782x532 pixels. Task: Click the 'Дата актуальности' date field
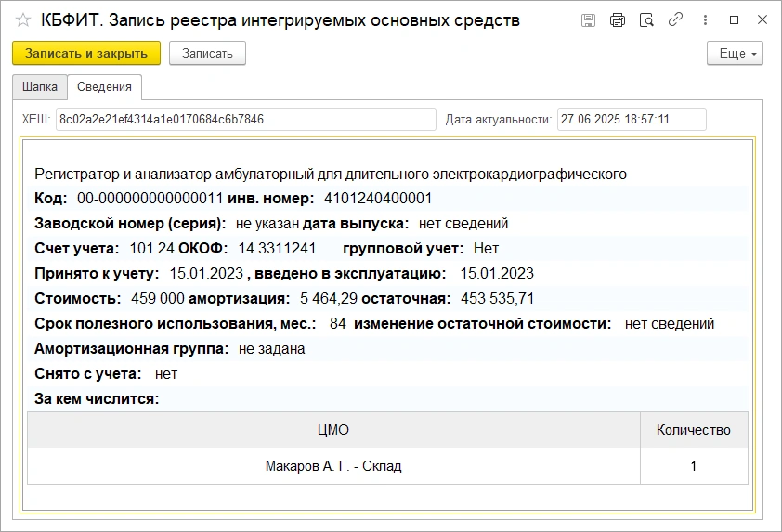click(x=632, y=119)
